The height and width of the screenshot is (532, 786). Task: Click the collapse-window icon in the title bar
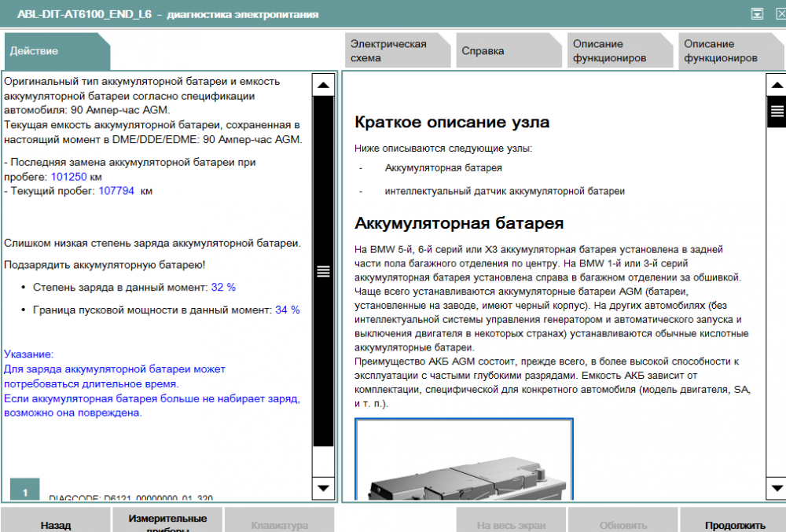[757, 13]
